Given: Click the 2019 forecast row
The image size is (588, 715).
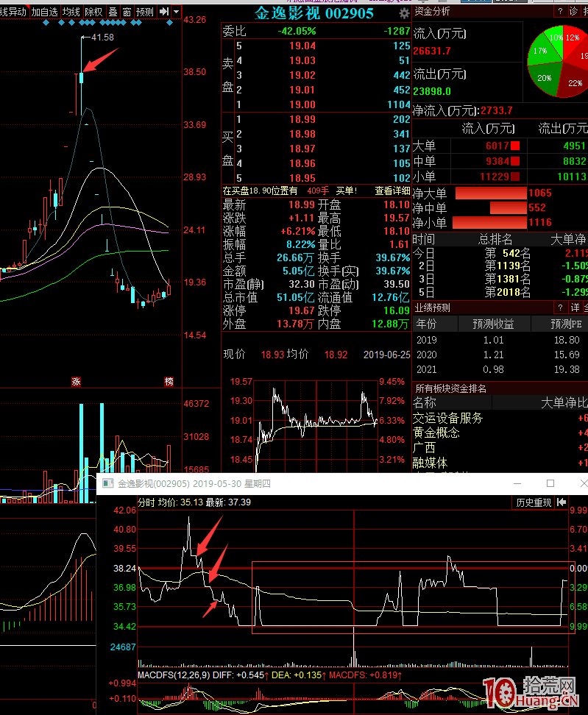Looking at the screenshot, I should tap(500, 340).
